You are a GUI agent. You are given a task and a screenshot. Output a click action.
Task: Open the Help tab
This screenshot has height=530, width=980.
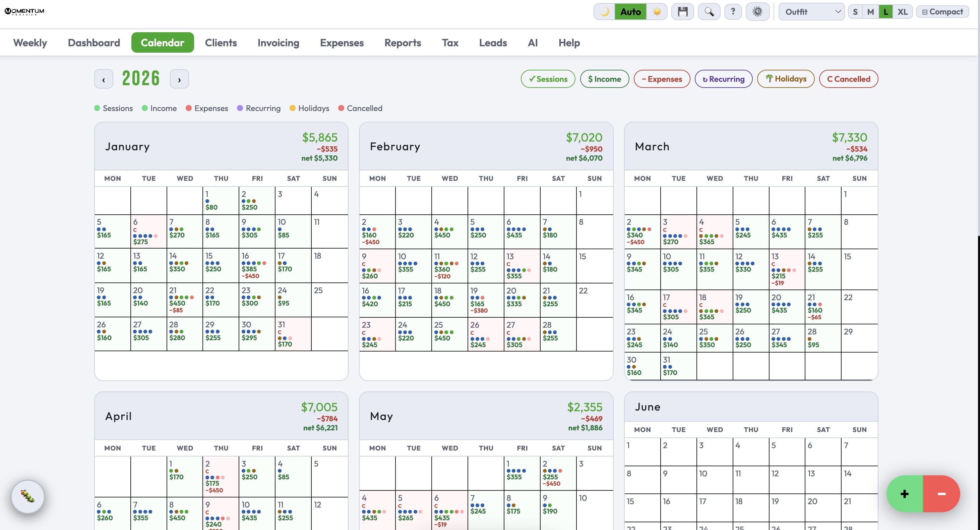tap(569, 43)
